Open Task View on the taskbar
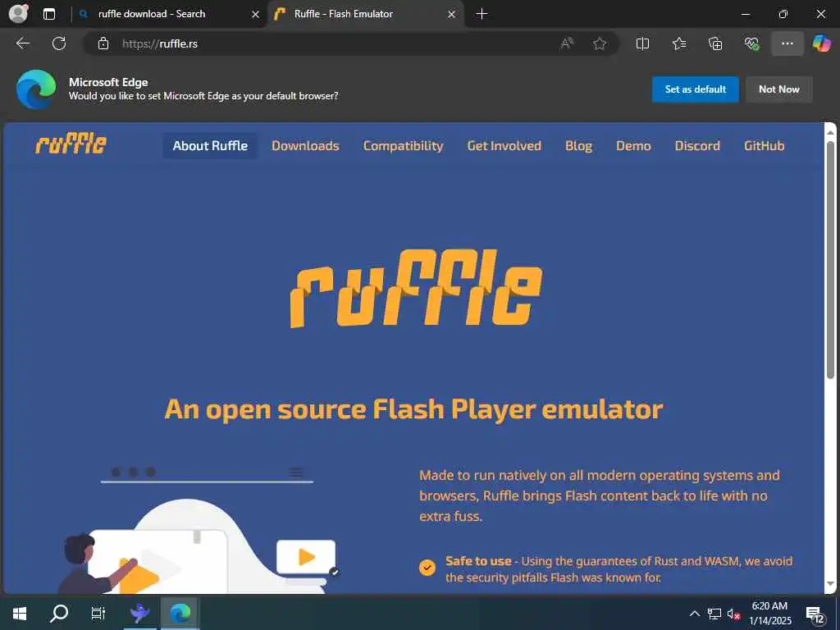This screenshot has height=630, width=840. [x=98, y=614]
